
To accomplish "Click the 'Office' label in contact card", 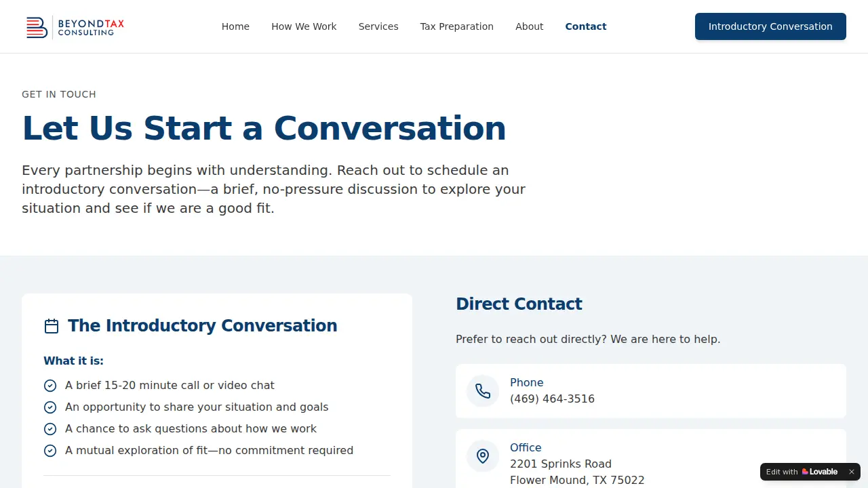I will [x=526, y=448].
